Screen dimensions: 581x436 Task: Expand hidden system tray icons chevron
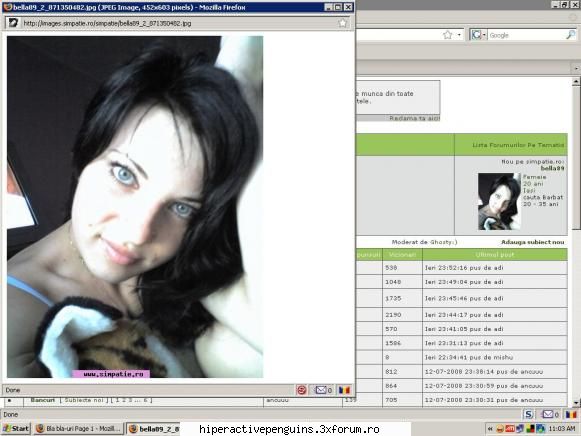tap(490, 429)
